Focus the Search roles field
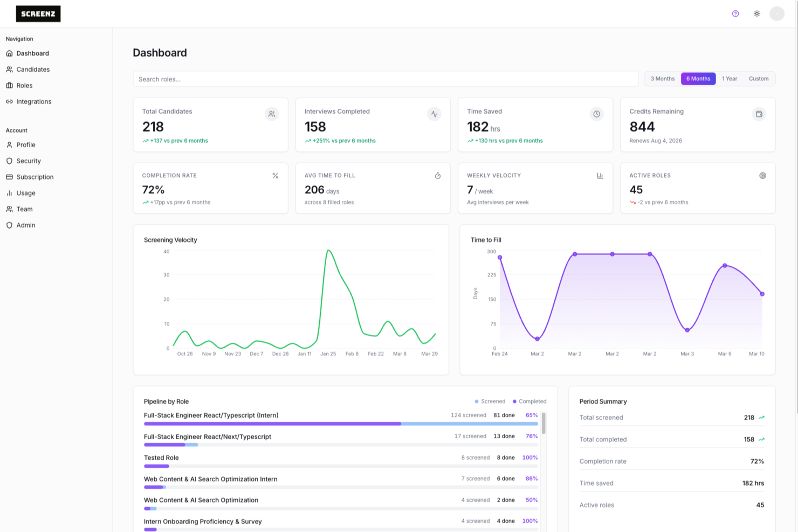This screenshot has width=798, height=532. pos(386,79)
